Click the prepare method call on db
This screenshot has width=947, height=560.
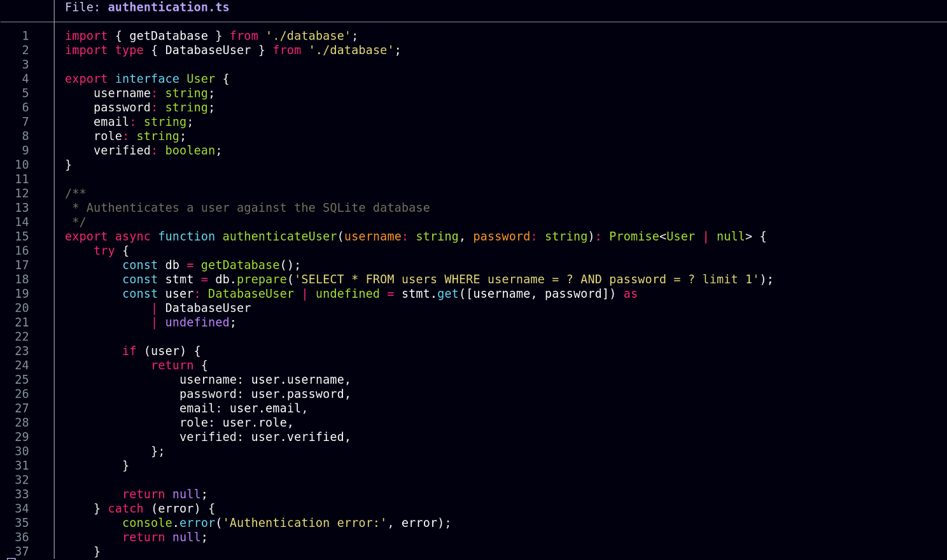(x=262, y=279)
